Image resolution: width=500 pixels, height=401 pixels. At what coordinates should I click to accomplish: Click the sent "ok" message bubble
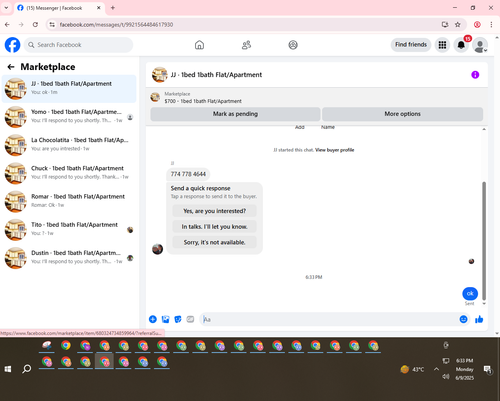coord(470,294)
